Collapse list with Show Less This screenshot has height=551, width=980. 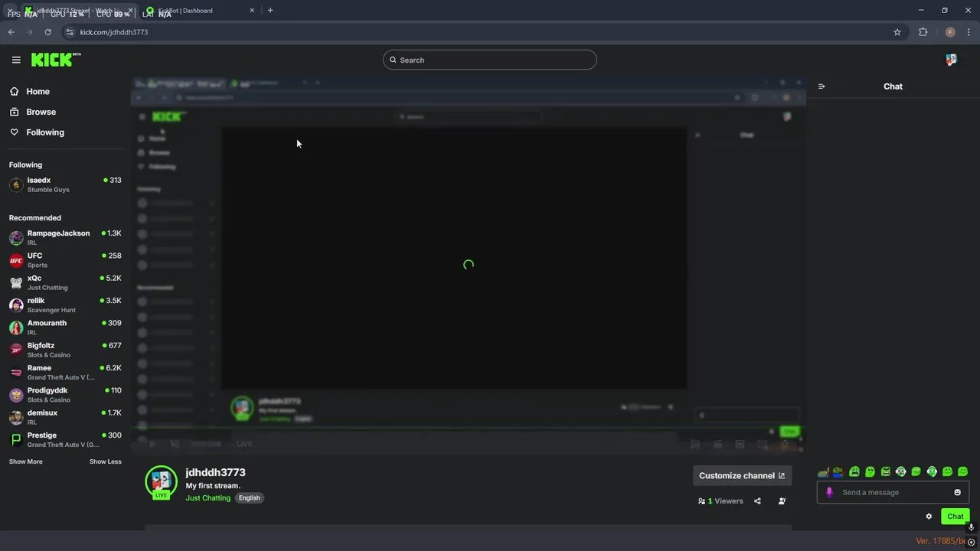pos(105,461)
